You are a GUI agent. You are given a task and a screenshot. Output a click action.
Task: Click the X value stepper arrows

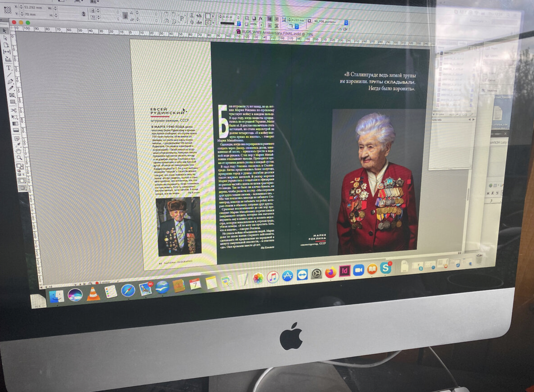(21, 7)
